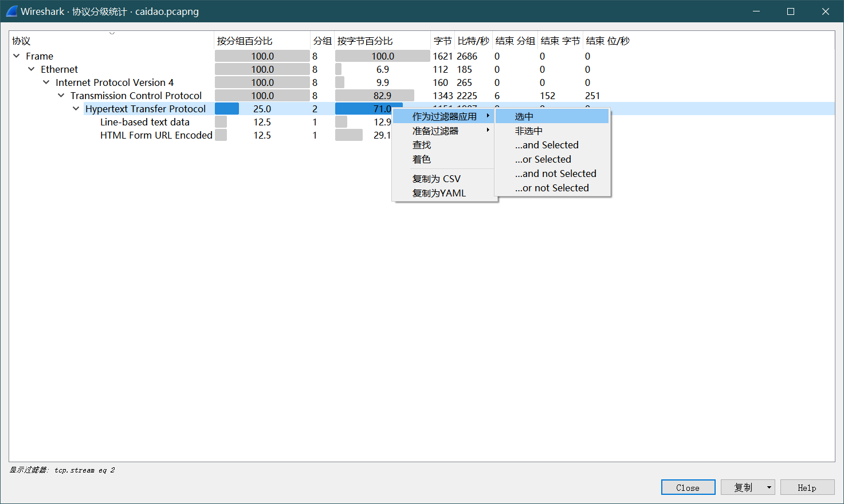
Task: Select Hypertext Transfer Protocol label
Action: (146, 109)
